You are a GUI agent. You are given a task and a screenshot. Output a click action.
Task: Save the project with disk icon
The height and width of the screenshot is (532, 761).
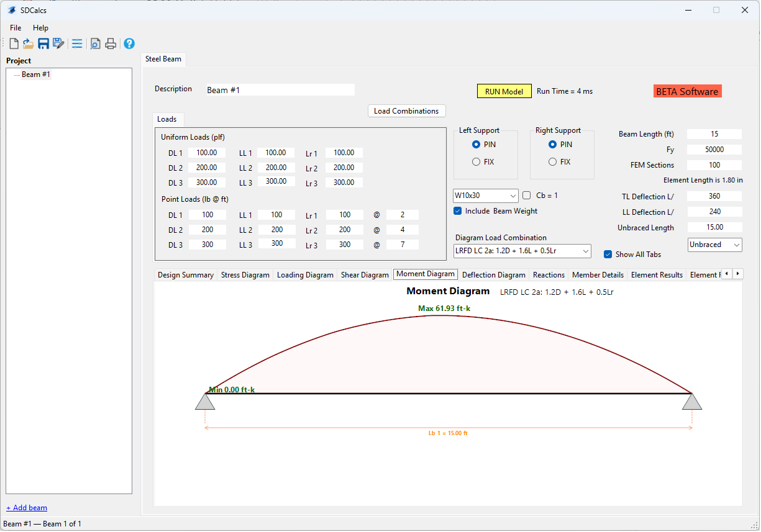pyautogui.click(x=43, y=43)
